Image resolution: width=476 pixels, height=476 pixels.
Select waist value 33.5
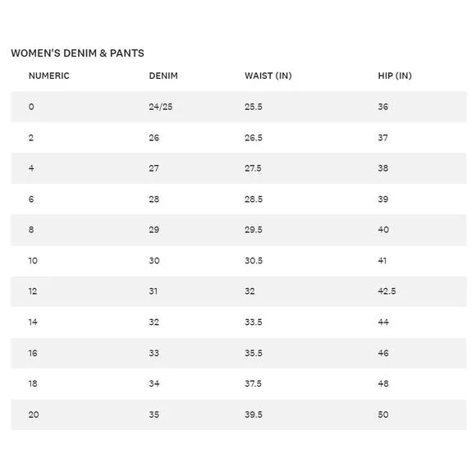[x=254, y=322]
